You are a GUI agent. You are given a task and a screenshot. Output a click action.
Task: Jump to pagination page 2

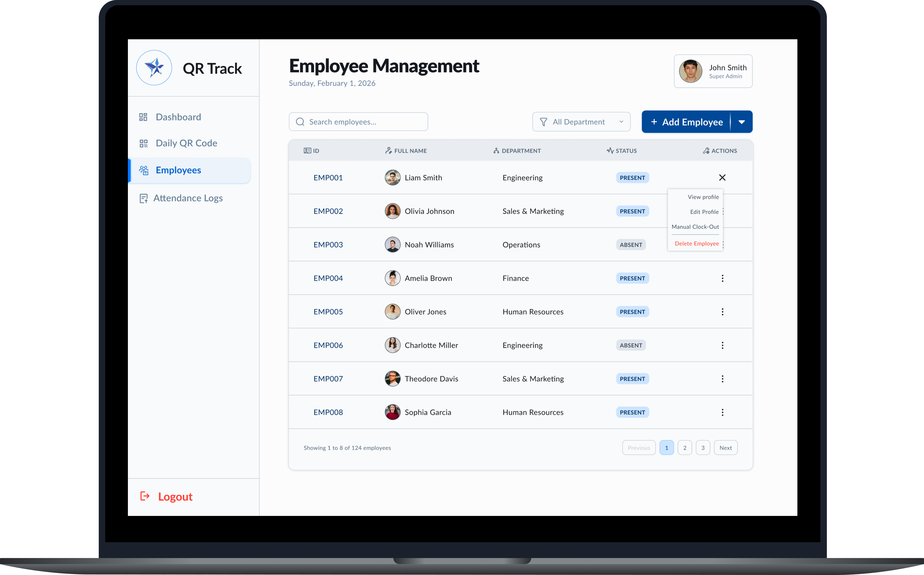tap(685, 448)
